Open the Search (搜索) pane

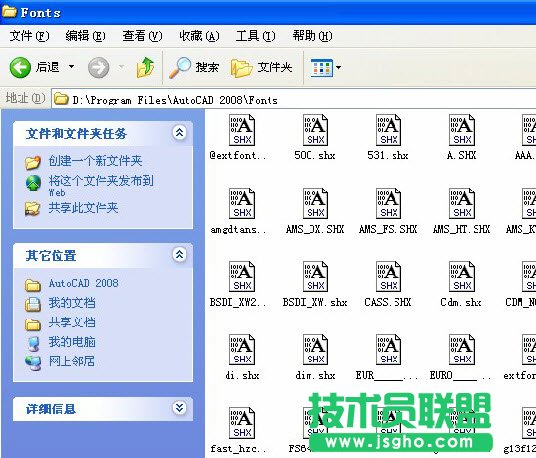[194, 67]
